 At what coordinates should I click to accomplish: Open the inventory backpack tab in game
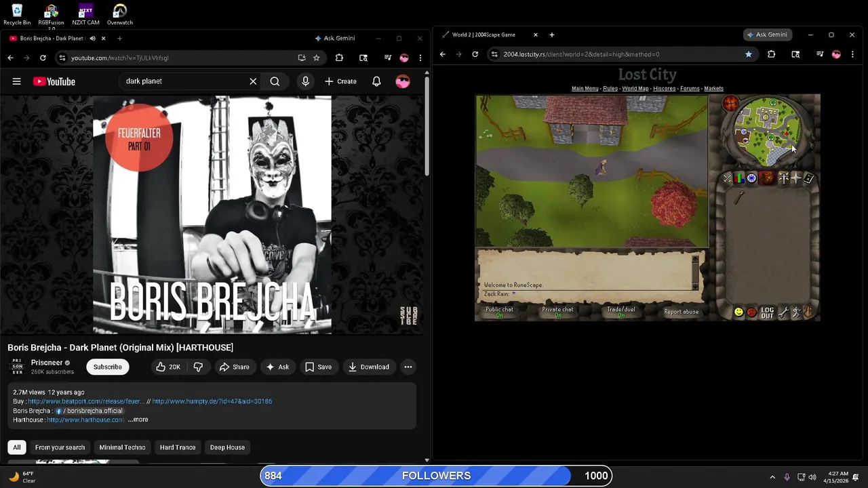(768, 178)
